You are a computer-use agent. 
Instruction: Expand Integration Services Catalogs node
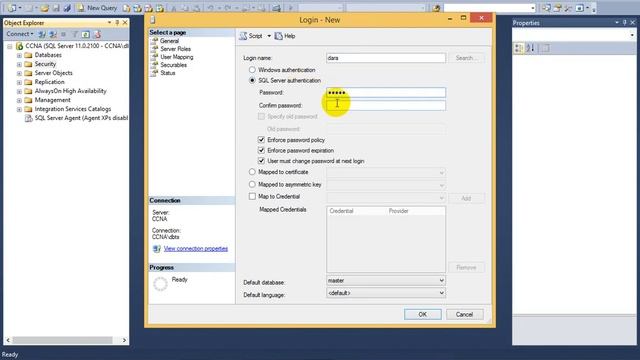tap(19, 109)
